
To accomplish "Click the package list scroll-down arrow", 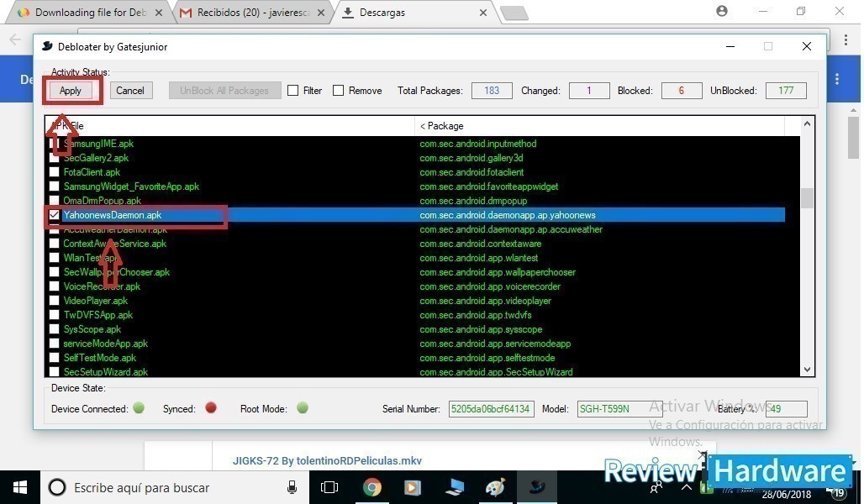I will pos(807,370).
